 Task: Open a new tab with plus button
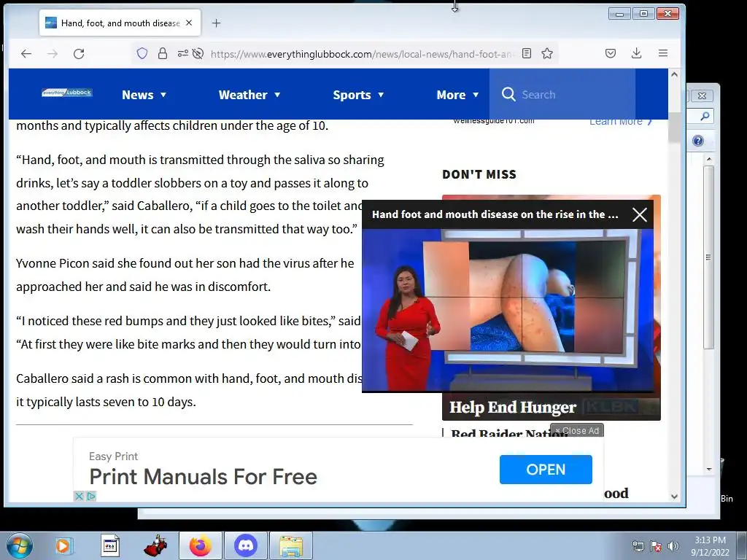(x=216, y=23)
